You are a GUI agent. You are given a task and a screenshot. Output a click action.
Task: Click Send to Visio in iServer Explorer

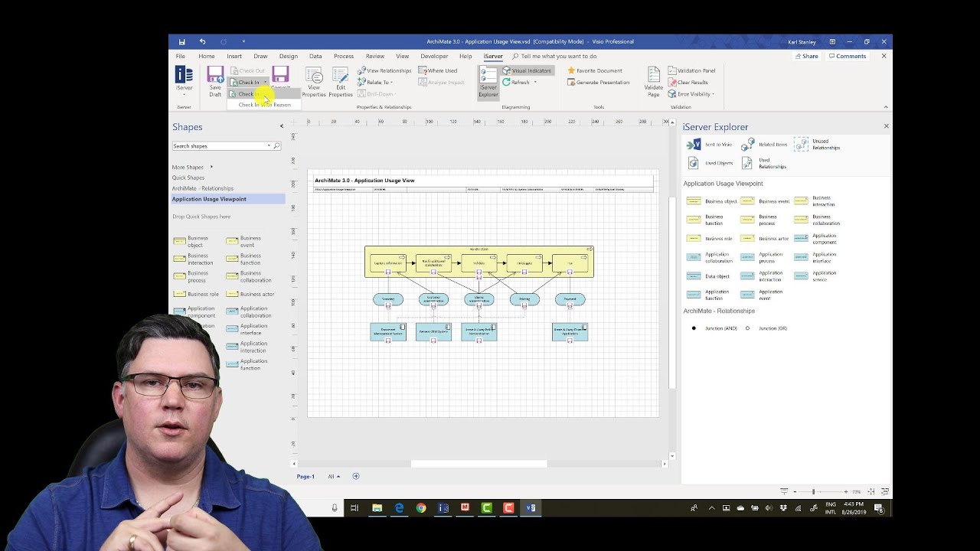pos(709,145)
